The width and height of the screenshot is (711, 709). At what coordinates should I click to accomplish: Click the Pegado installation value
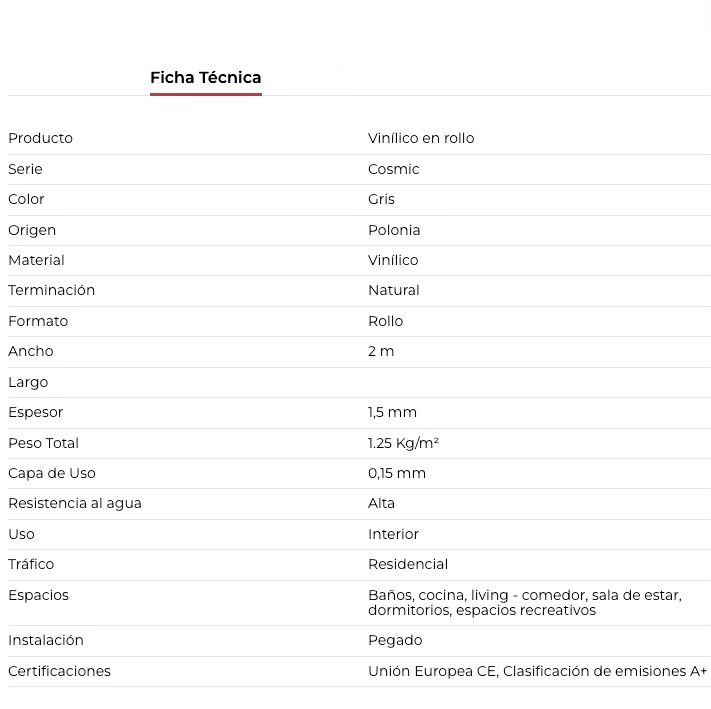tap(395, 641)
